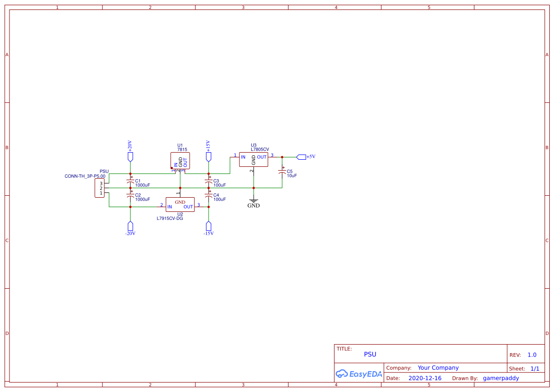Click the gamerpaddy Drawn By text
Image resolution: width=555 pixels, height=392 pixels.
(x=501, y=378)
